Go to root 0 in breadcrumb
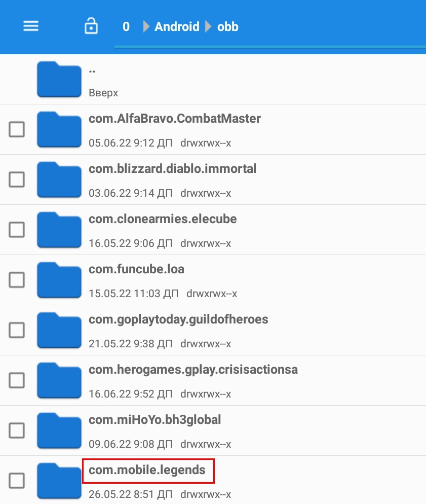426x504 pixels. pyautogui.click(x=126, y=26)
